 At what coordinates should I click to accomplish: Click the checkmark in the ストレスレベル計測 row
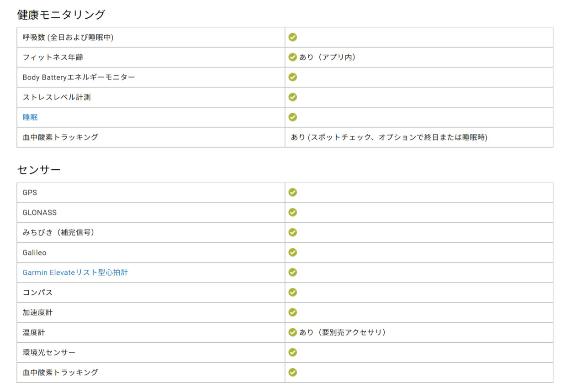pos(293,97)
